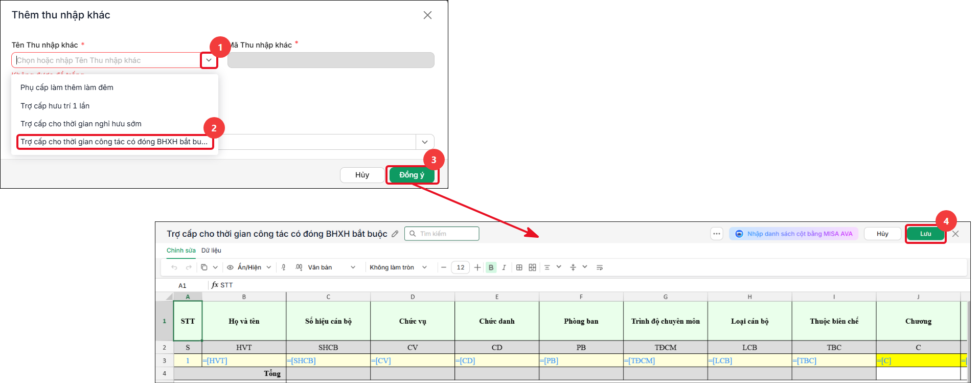Viewport: 980px width, 383px height.
Task: Click the Chương header cell
Action: pos(918,321)
